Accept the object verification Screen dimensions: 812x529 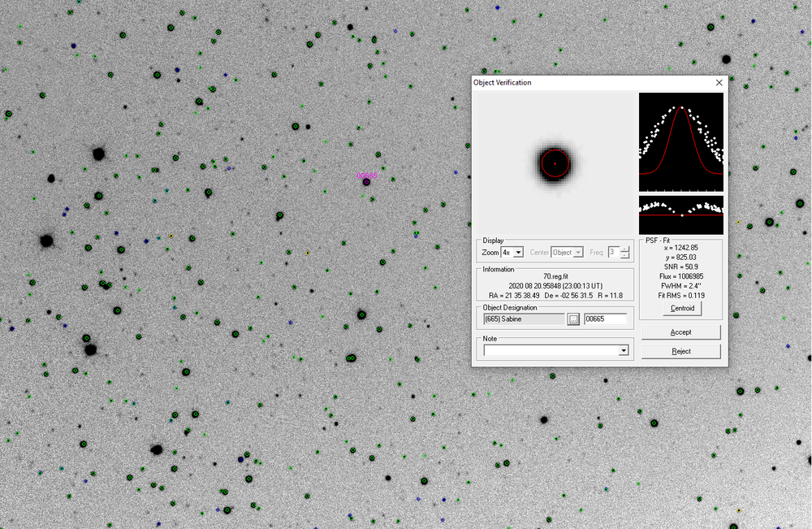click(680, 332)
